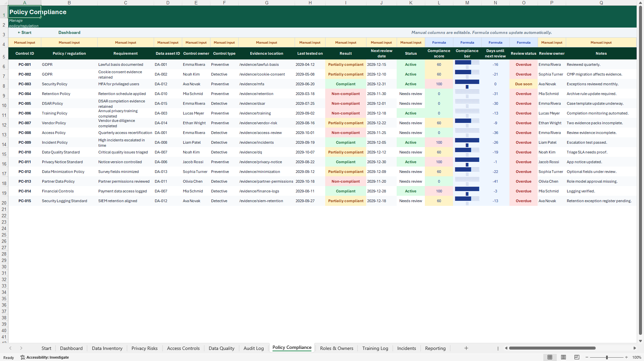Image resolution: width=644 pixels, height=361 pixels.
Task: Open the Training Log sheet tab
Action: click(375, 348)
